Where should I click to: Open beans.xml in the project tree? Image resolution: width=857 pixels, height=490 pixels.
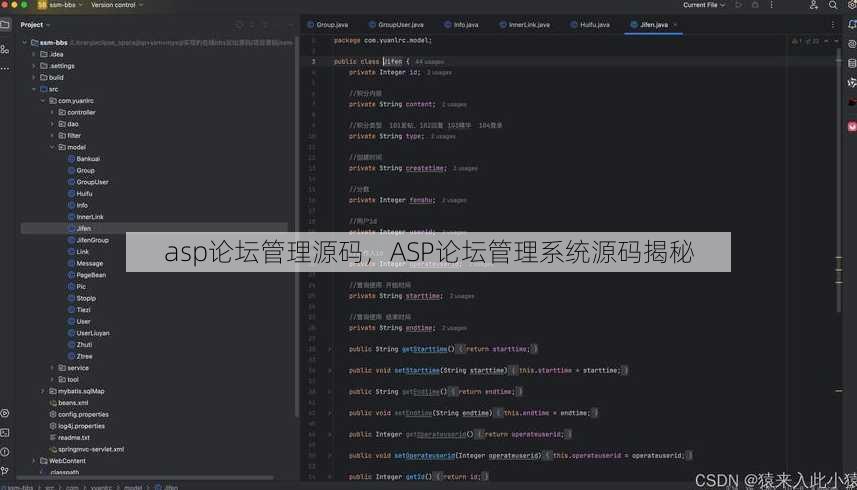coord(73,403)
